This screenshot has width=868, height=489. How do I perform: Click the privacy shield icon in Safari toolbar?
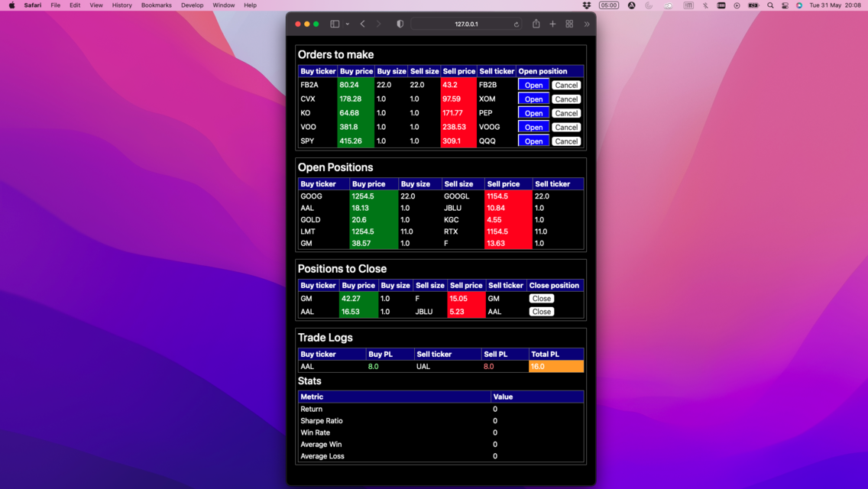[x=400, y=24]
